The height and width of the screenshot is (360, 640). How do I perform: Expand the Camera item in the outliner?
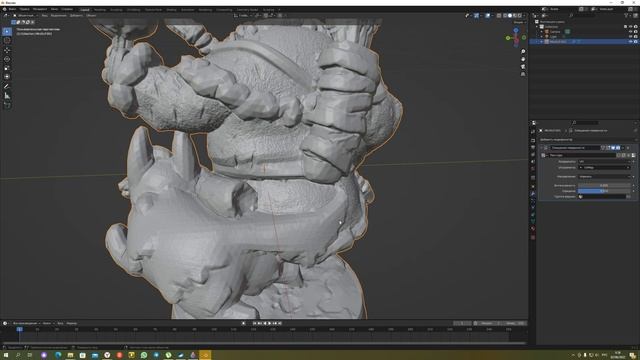(x=542, y=31)
